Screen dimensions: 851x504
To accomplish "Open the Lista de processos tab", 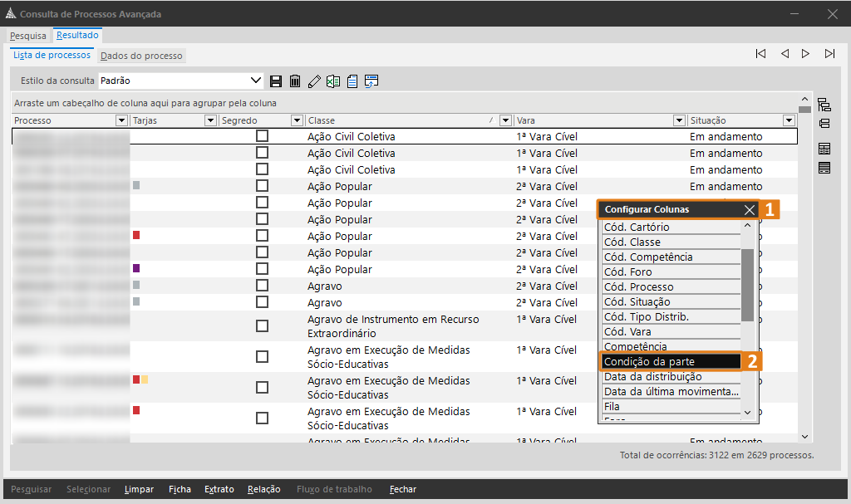I will pos(52,56).
